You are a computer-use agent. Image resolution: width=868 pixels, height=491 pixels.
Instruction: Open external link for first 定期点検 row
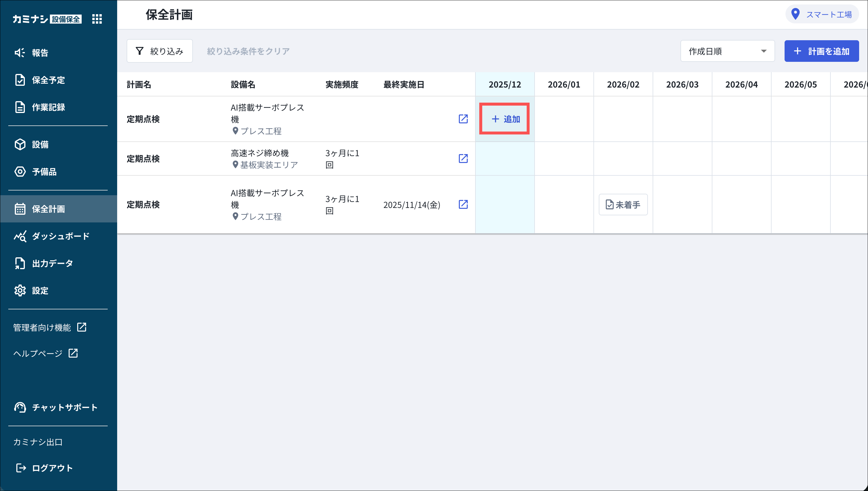coord(463,119)
